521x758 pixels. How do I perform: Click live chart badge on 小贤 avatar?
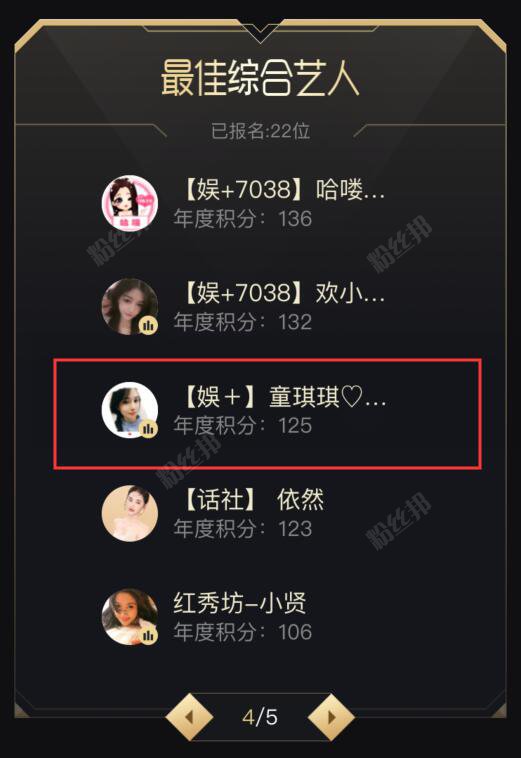(x=148, y=635)
